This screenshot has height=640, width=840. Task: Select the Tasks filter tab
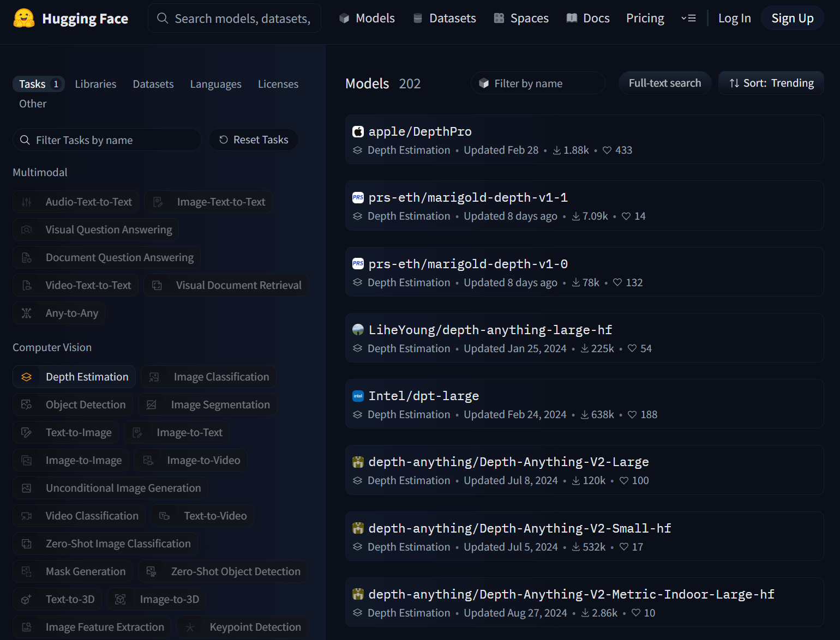coord(39,84)
